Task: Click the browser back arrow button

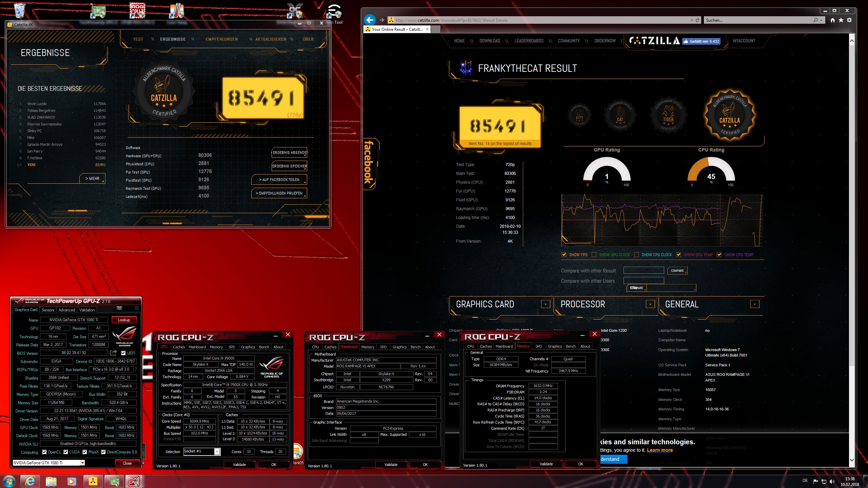Action: 370,20
